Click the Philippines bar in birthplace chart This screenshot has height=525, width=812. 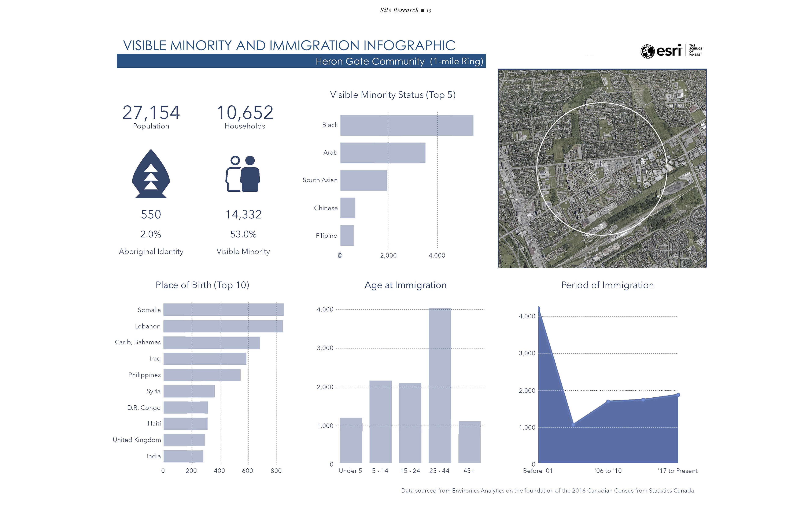(x=202, y=375)
